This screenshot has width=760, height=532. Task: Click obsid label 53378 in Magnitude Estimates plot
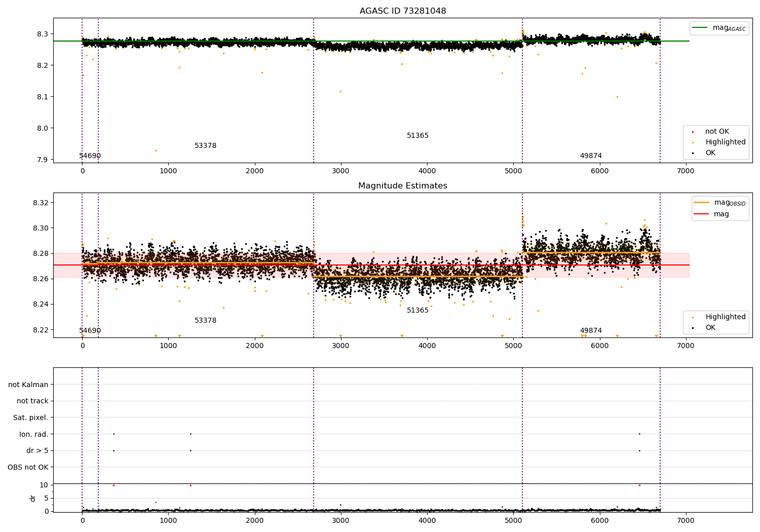[206, 321]
